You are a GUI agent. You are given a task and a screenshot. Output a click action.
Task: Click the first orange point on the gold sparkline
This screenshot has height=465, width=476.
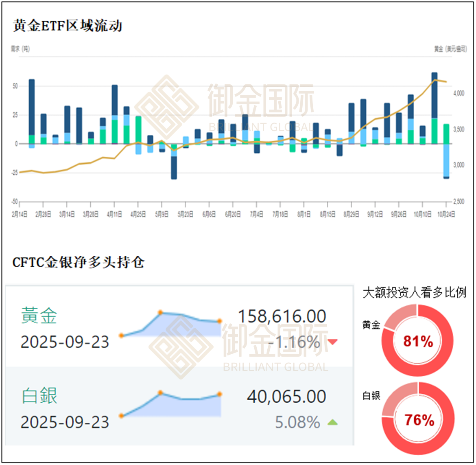click(x=121, y=336)
